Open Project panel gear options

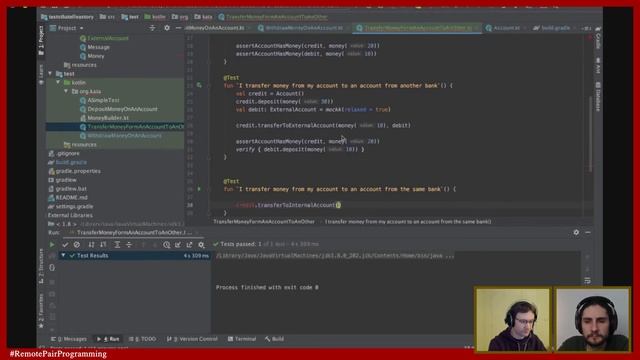click(x=167, y=28)
